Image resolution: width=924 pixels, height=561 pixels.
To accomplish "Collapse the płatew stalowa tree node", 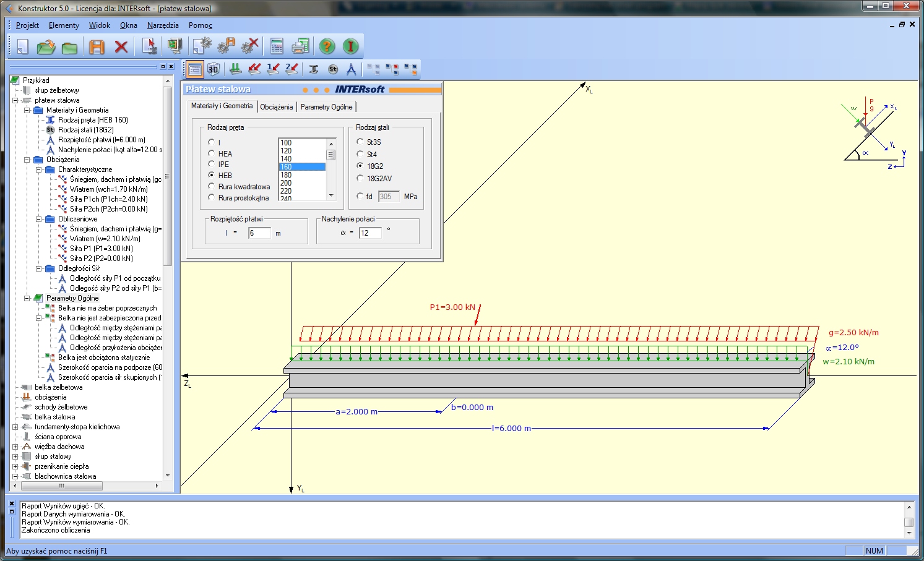I will tap(15, 100).
